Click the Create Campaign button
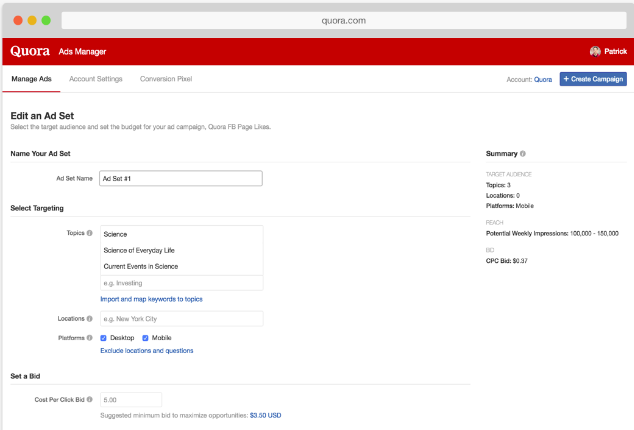The width and height of the screenshot is (634, 430). pos(593,79)
